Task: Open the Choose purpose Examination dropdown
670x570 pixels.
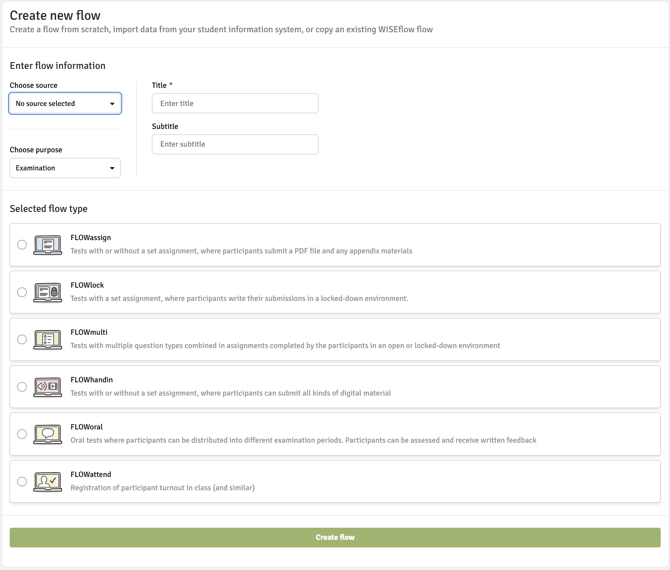Action: [65, 168]
